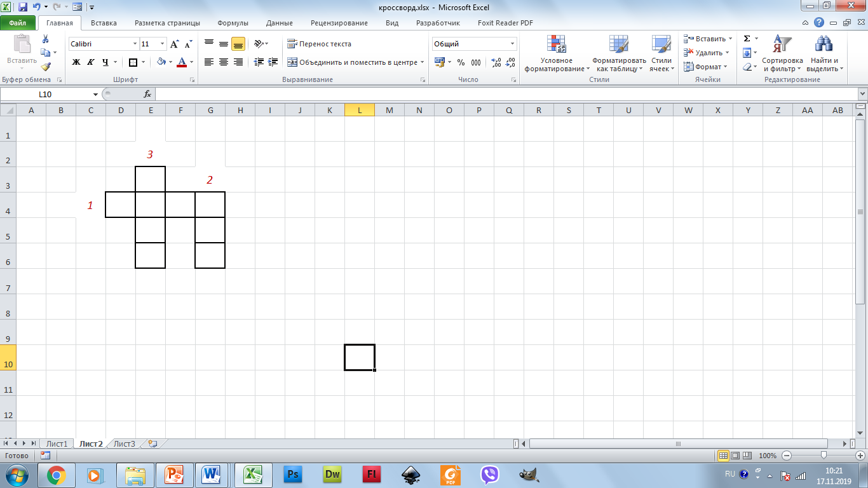
Task: Switch to the Разметка страницы tab
Action: 167,23
